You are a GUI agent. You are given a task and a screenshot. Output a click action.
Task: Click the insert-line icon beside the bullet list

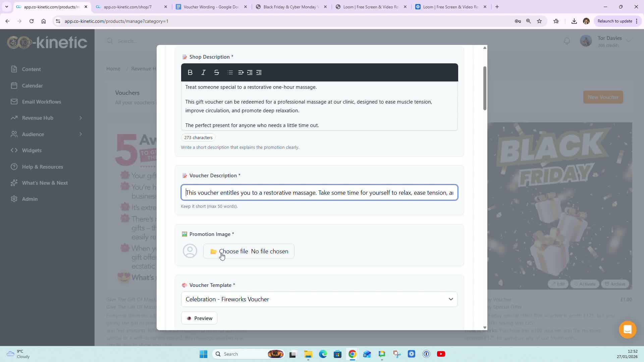241,72
